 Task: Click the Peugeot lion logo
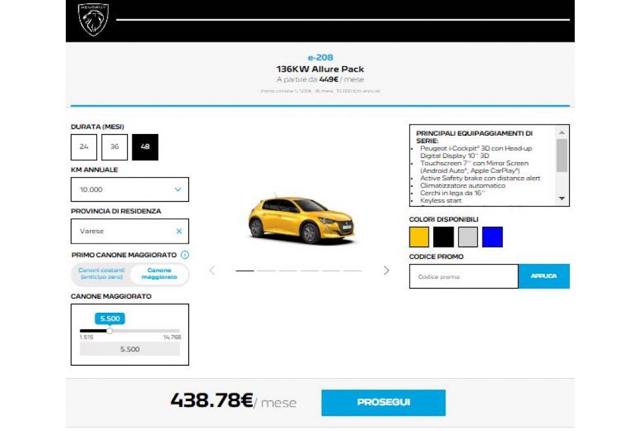pyautogui.click(x=93, y=19)
